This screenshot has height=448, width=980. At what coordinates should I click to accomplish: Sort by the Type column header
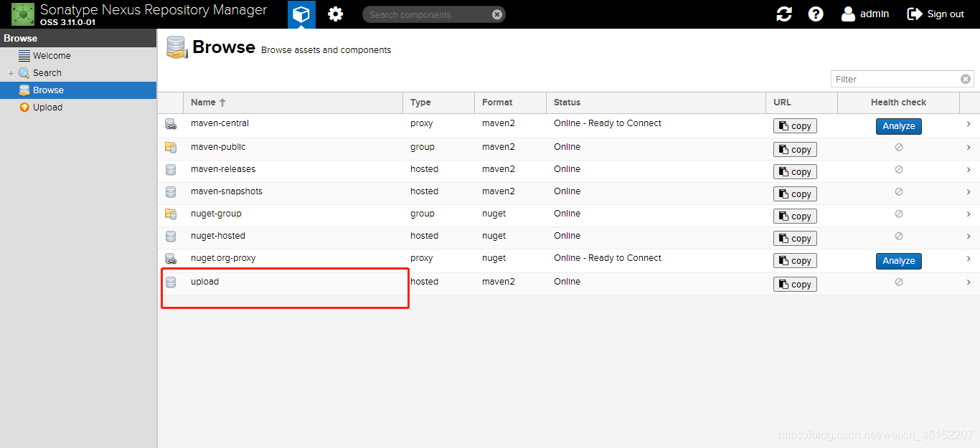coord(438,103)
